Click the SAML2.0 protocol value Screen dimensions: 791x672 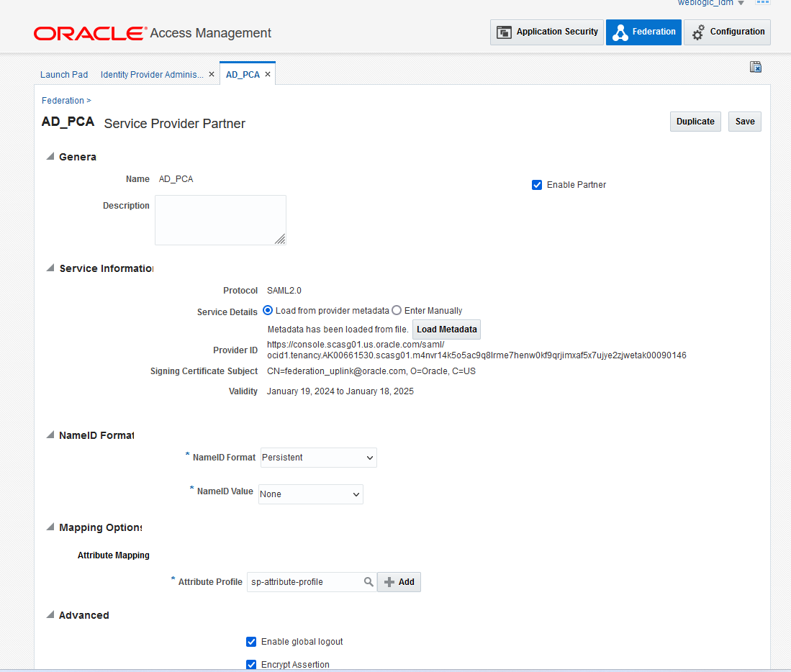pyautogui.click(x=284, y=291)
